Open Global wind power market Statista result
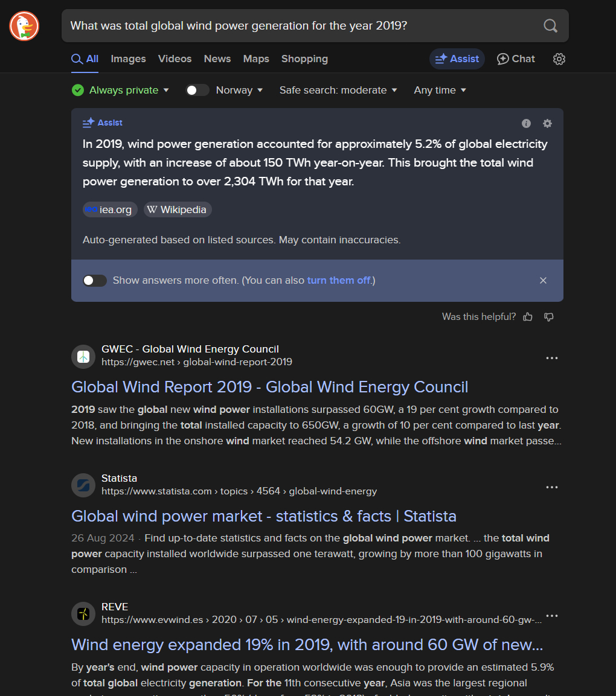 pos(264,516)
